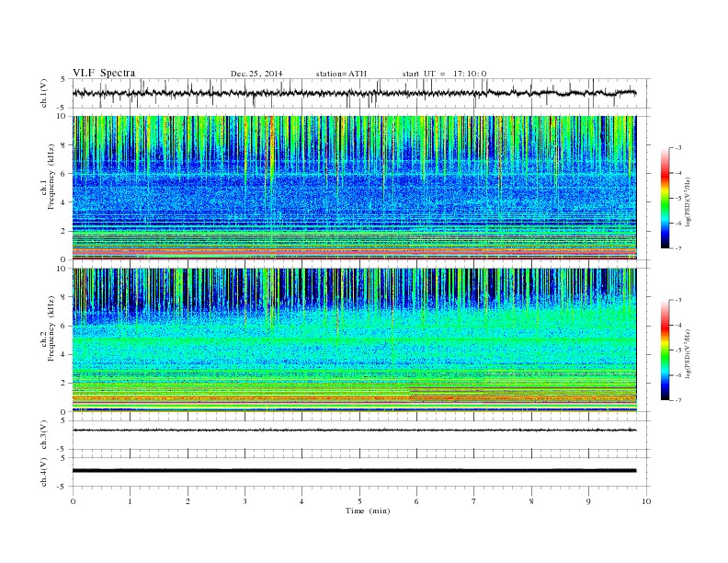The image size is (728, 563).
Task: Click the "-7" value on ch.2 color bar
Action: [x=678, y=400]
